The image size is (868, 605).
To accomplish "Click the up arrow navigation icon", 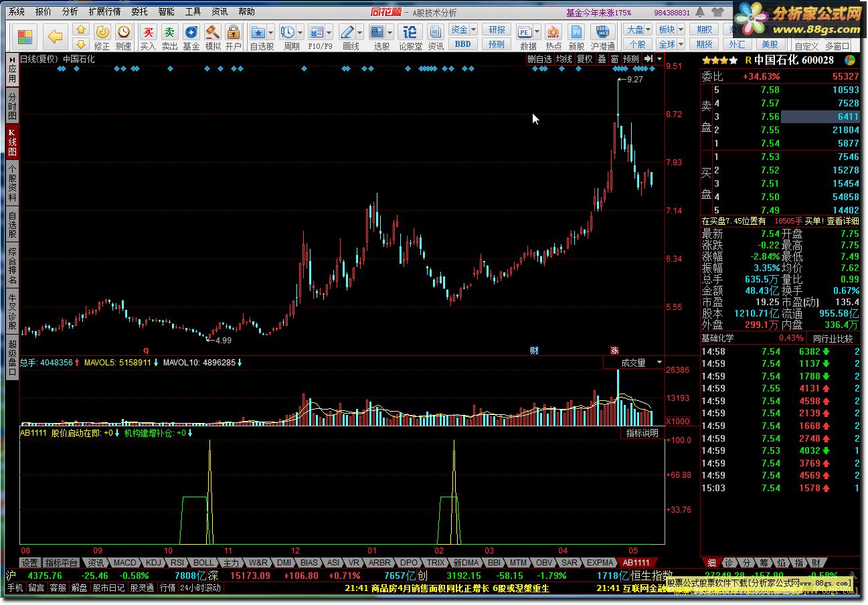I will 80,29.
